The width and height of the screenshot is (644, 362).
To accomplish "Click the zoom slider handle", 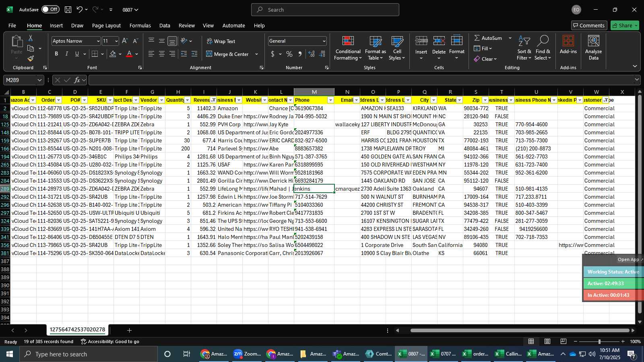I will tap(599, 341).
